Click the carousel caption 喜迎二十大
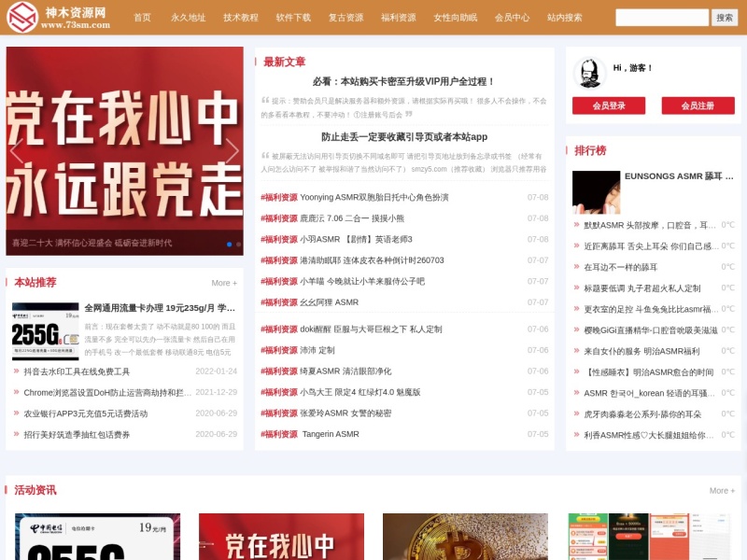The height and width of the screenshot is (560, 747). (x=92, y=243)
